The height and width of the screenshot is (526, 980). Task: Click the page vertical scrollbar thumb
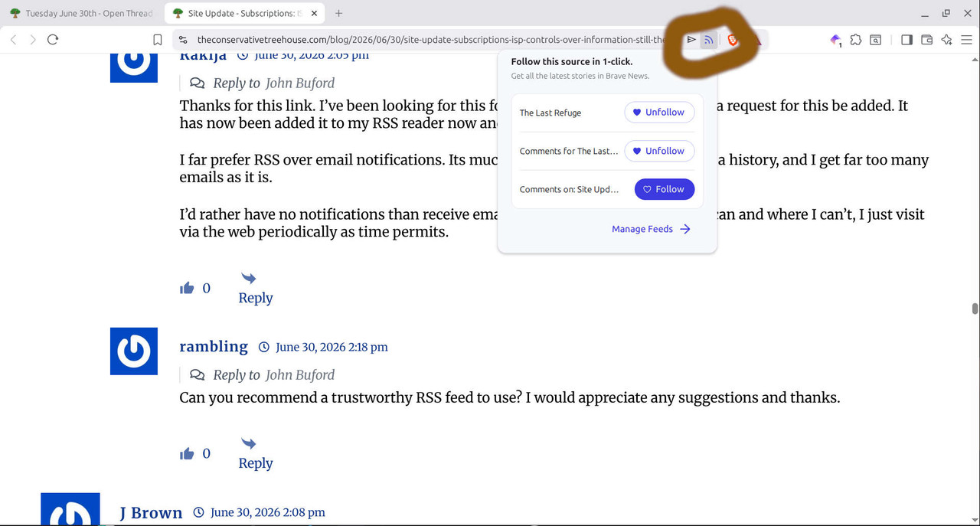click(975, 309)
